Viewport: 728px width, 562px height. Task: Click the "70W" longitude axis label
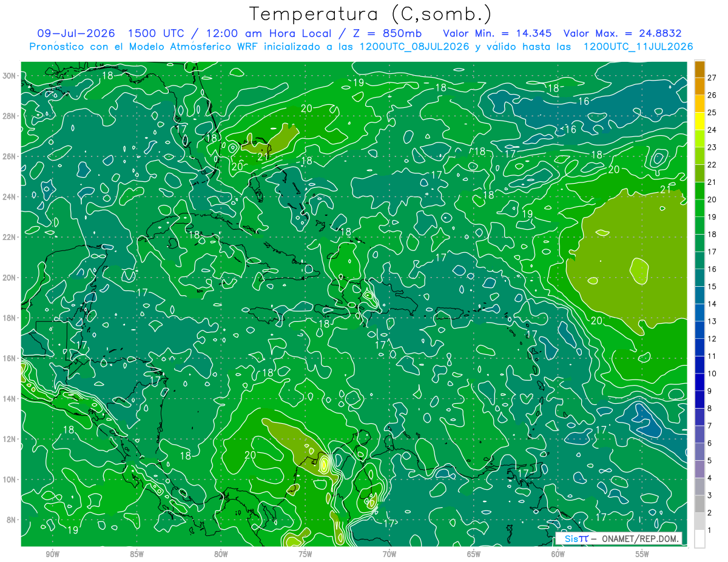[389, 555]
